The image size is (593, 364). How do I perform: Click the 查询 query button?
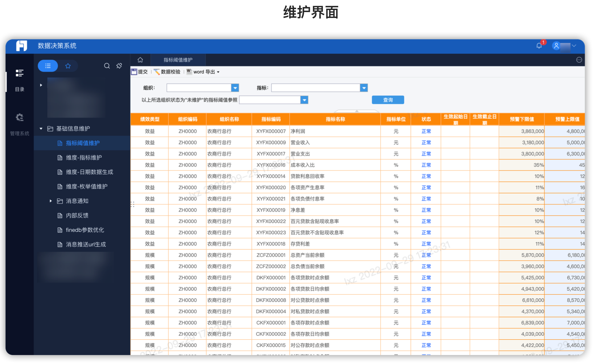388,100
